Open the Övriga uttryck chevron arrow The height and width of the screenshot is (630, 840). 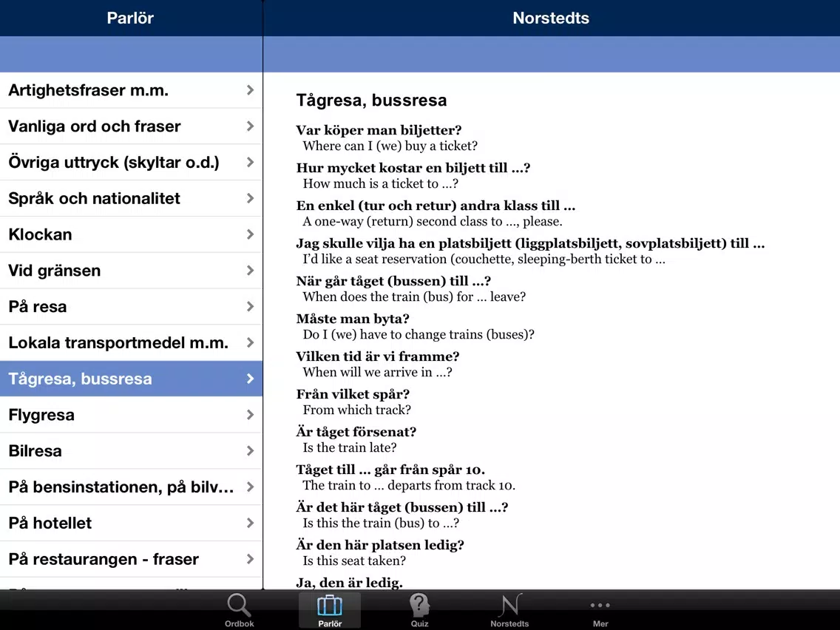pyautogui.click(x=250, y=162)
